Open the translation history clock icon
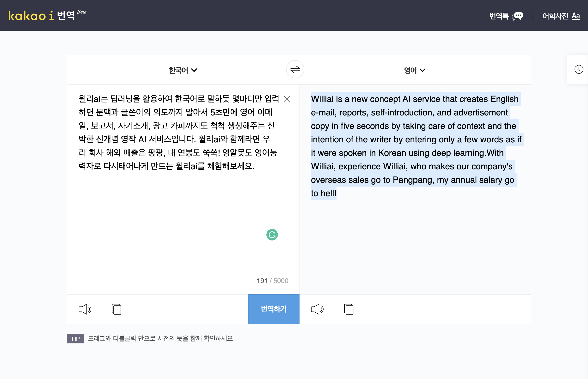 [579, 69]
